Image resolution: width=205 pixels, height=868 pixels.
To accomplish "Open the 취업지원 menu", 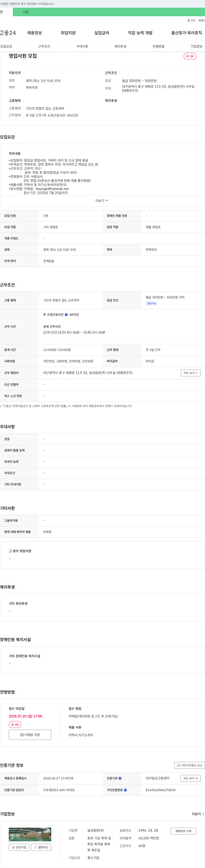I will (x=68, y=33).
